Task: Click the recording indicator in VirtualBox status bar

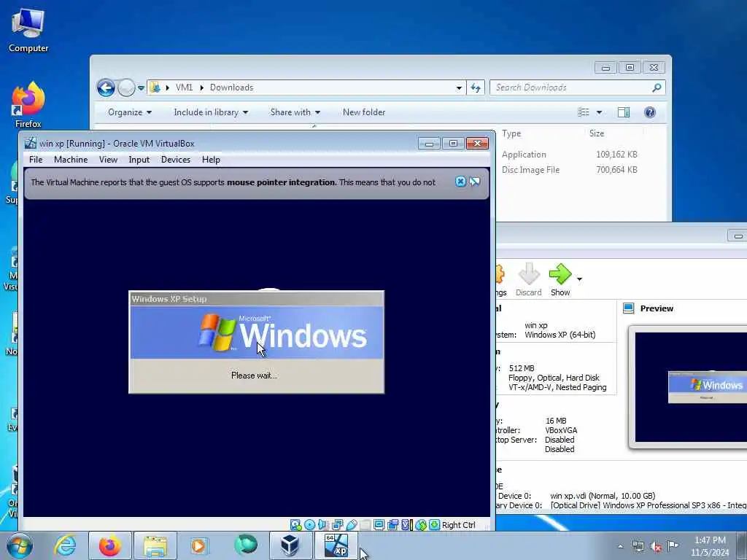Action: click(393, 525)
